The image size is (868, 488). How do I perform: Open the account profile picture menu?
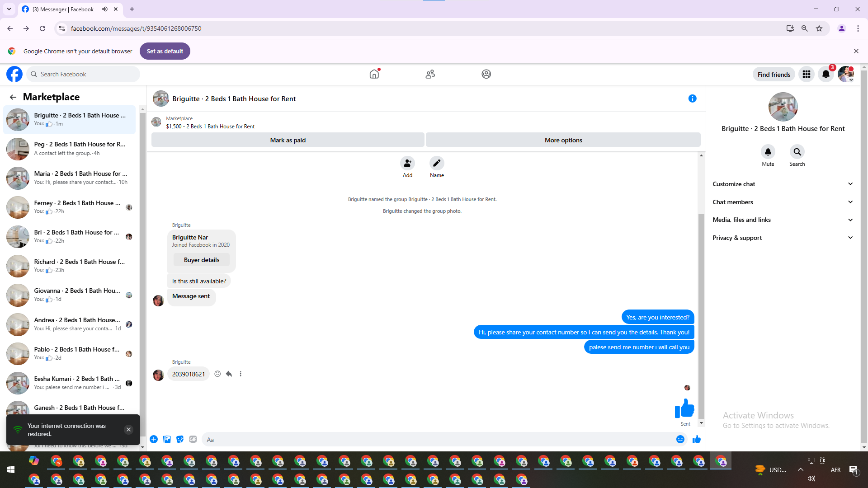pyautogui.click(x=846, y=74)
